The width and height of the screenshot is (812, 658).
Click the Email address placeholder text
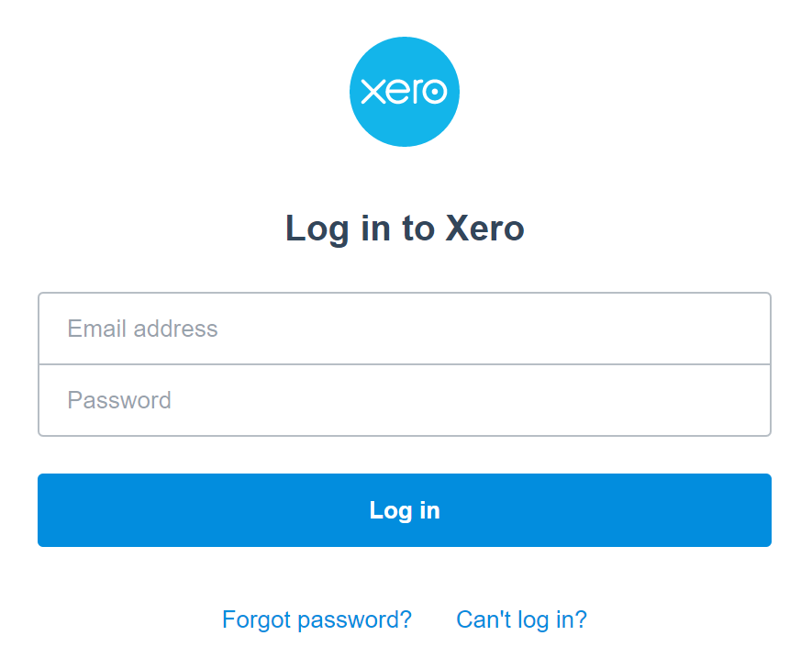142,329
